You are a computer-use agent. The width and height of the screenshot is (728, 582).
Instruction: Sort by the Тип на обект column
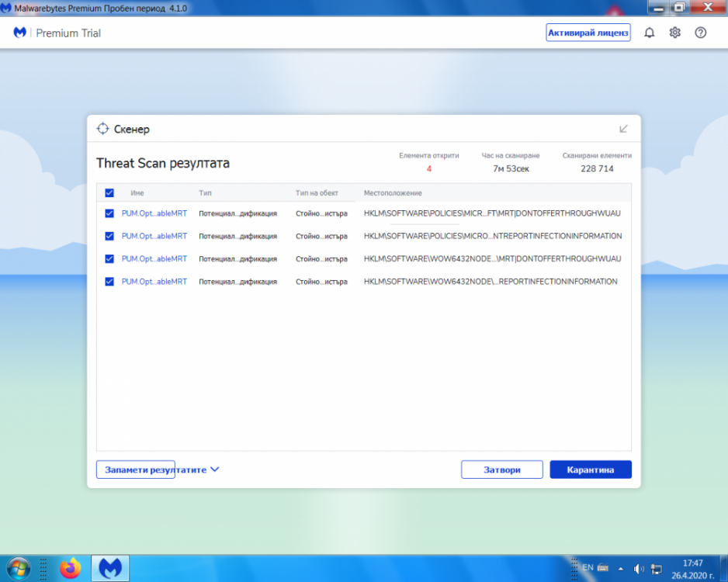[x=317, y=192]
